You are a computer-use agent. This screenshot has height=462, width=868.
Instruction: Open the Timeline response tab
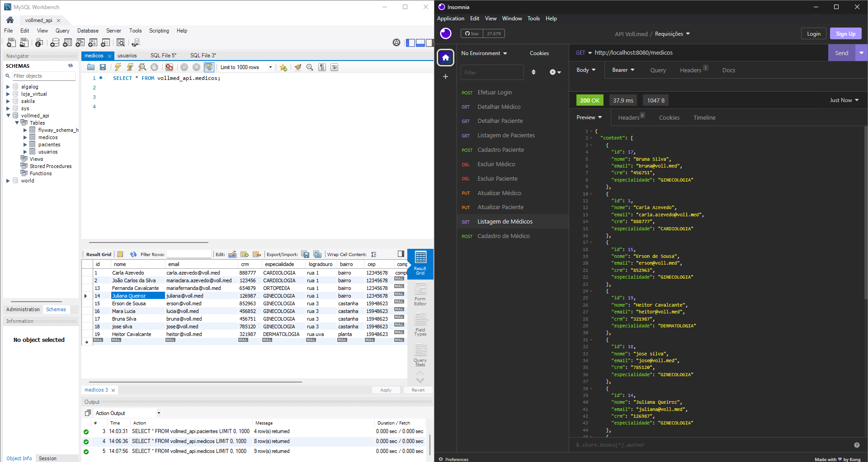click(x=704, y=117)
